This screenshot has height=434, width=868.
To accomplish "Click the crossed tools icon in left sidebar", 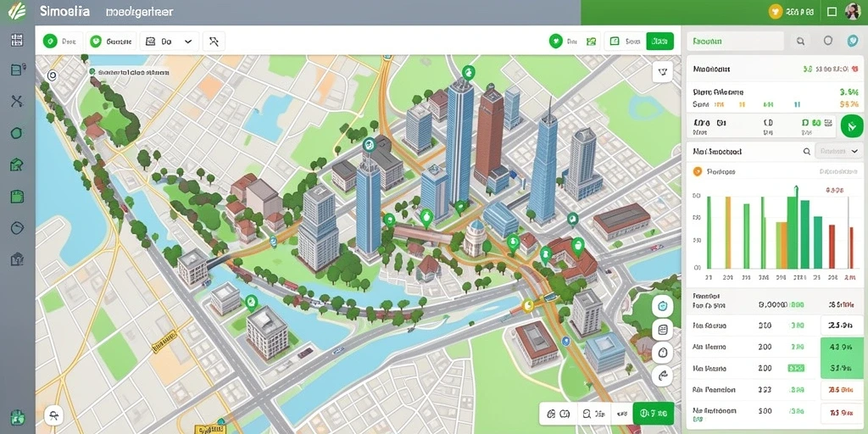I will 17,101.
